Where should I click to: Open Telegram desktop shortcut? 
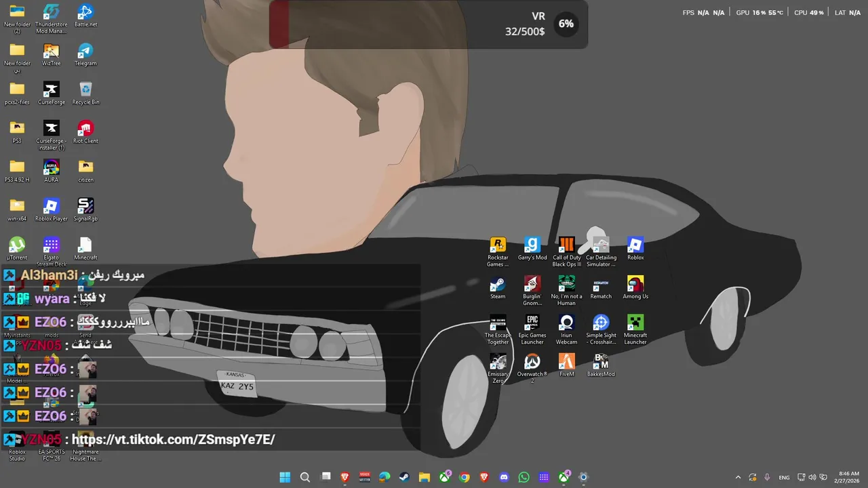[85, 54]
